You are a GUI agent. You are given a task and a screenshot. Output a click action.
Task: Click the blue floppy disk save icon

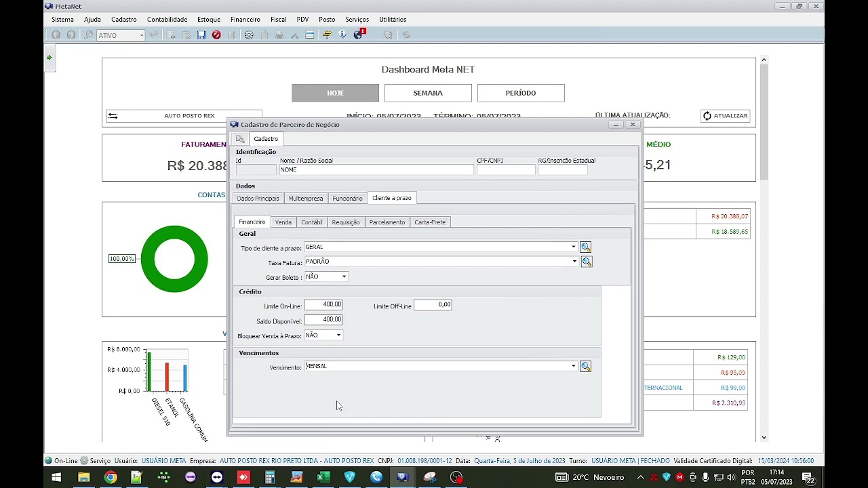tap(201, 35)
